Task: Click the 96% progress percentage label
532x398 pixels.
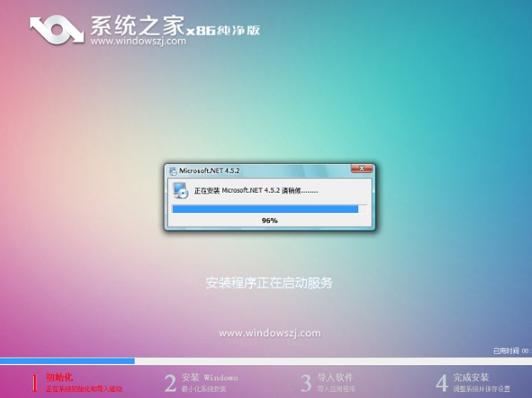Action: [269, 221]
